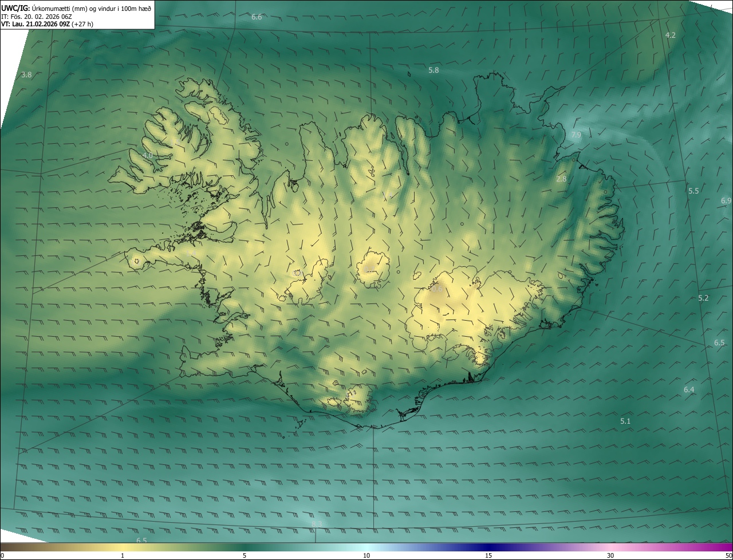Click the 5.8 value label
Viewport: 733px width, 560px height.
[434, 70]
